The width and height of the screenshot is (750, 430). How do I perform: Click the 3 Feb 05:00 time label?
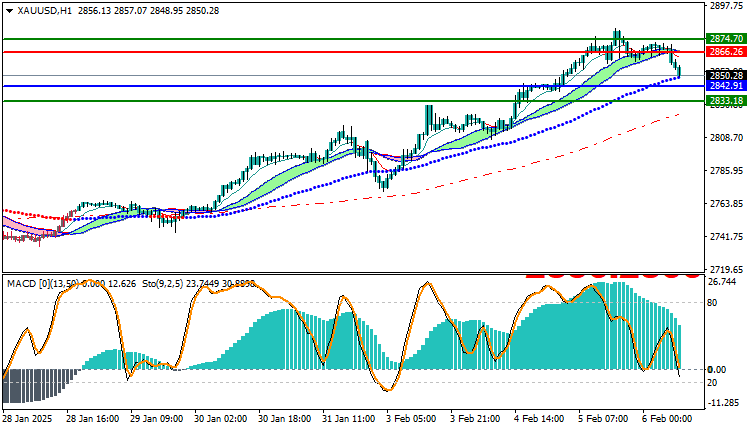click(411, 419)
